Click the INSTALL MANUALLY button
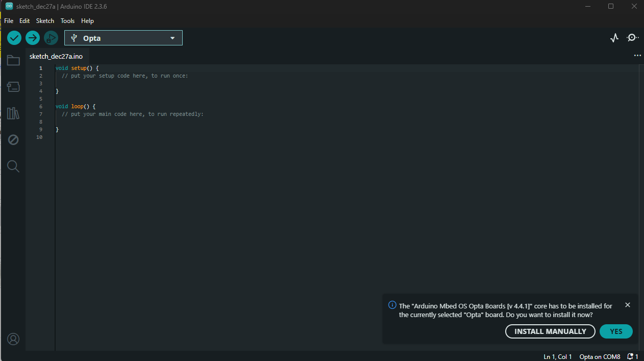The height and width of the screenshot is (361, 644). tap(550, 331)
